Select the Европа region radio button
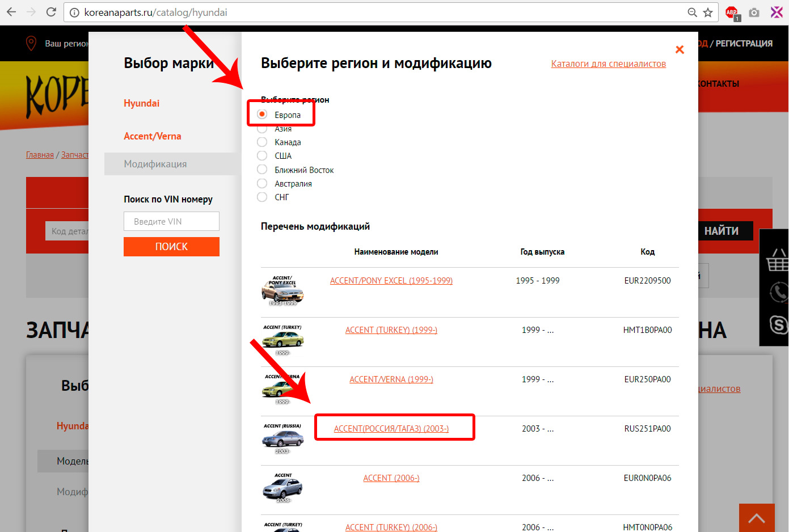 262,115
